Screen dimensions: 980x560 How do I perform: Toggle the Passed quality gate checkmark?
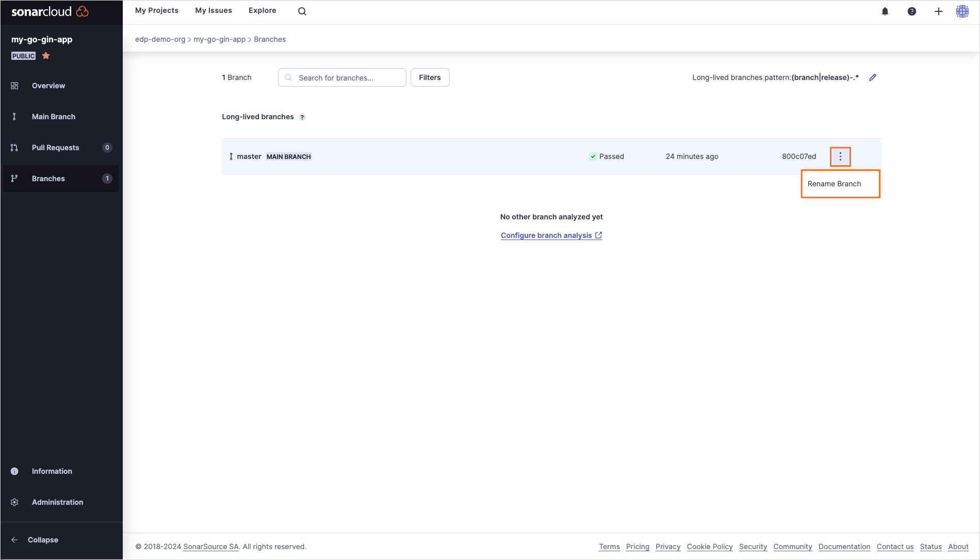point(593,156)
